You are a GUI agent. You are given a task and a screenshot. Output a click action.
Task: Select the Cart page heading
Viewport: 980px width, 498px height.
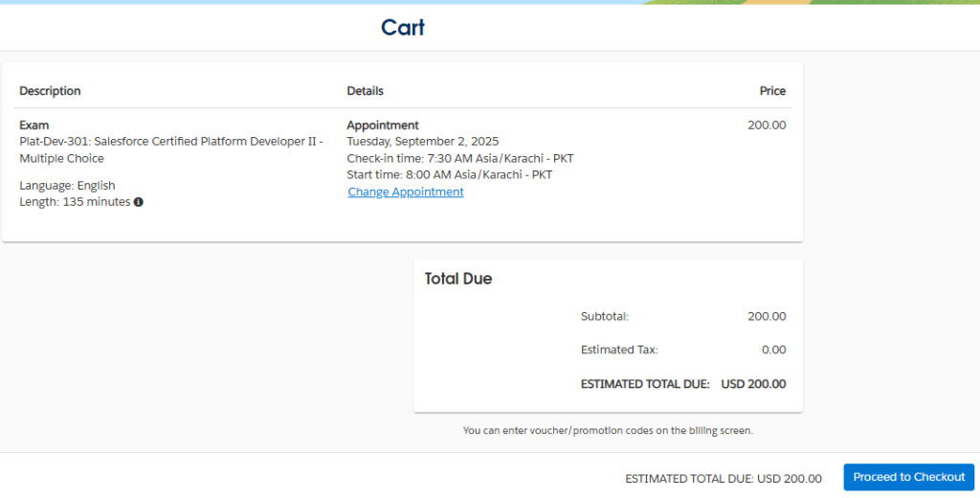coord(403,28)
